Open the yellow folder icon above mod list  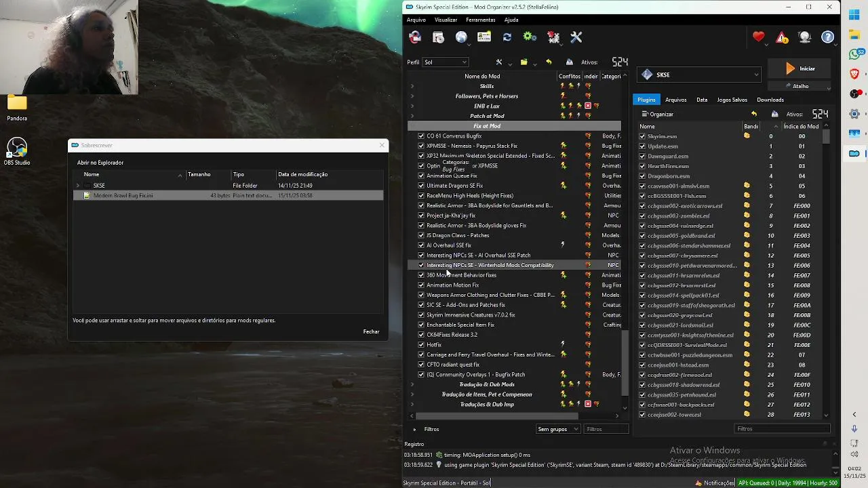coord(524,62)
